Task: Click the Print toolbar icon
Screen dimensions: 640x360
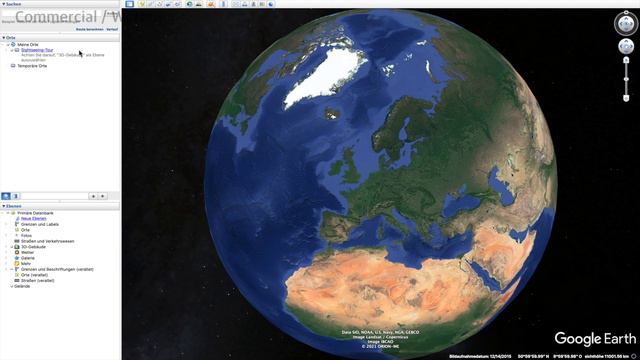Action: pyautogui.click(x=244, y=4)
